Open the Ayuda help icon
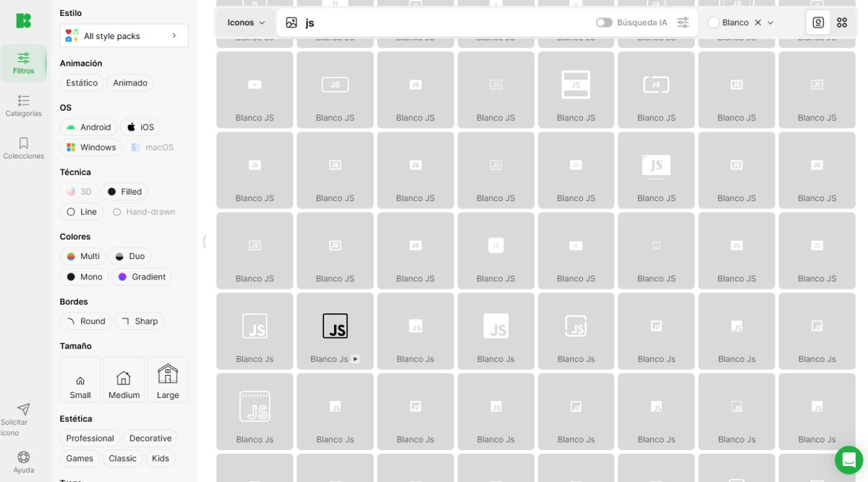868x482 pixels. pyautogui.click(x=23, y=457)
